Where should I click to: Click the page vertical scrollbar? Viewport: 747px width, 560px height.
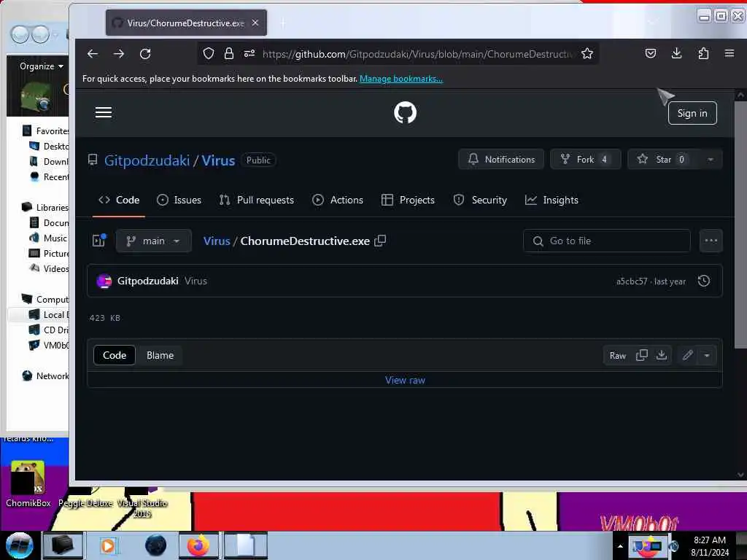coord(740,224)
